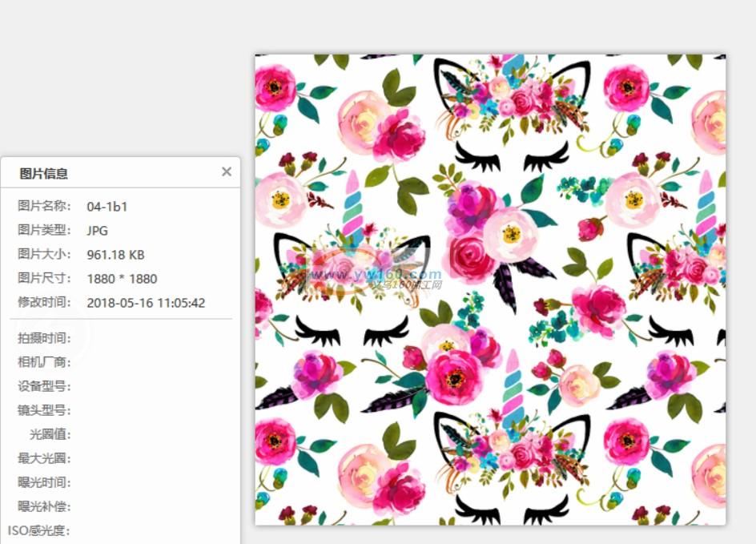Close the 图片信息 panel

point(227,171)
